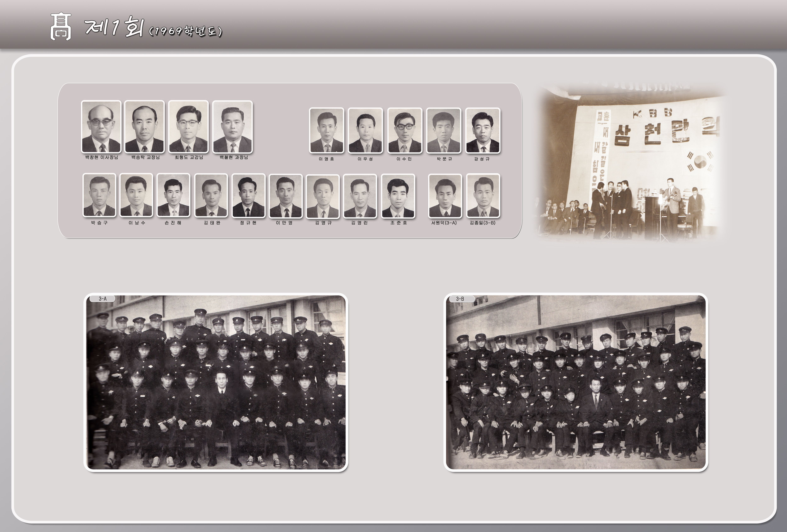Click the 김종일(3-B) homeroom teacher portrait
Viewport: 787px width, 532px height.
(x=483, y=196)
